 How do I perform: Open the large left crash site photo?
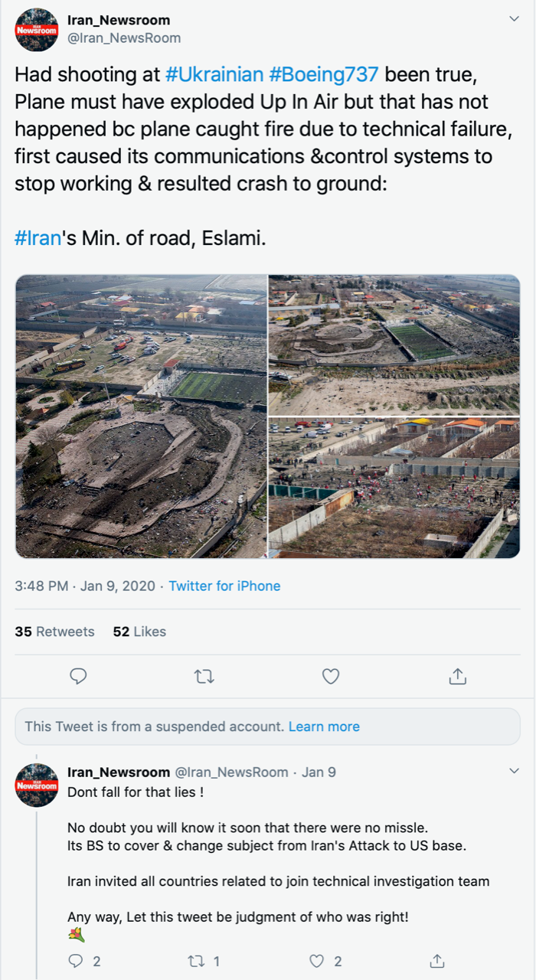coord(141,416)
